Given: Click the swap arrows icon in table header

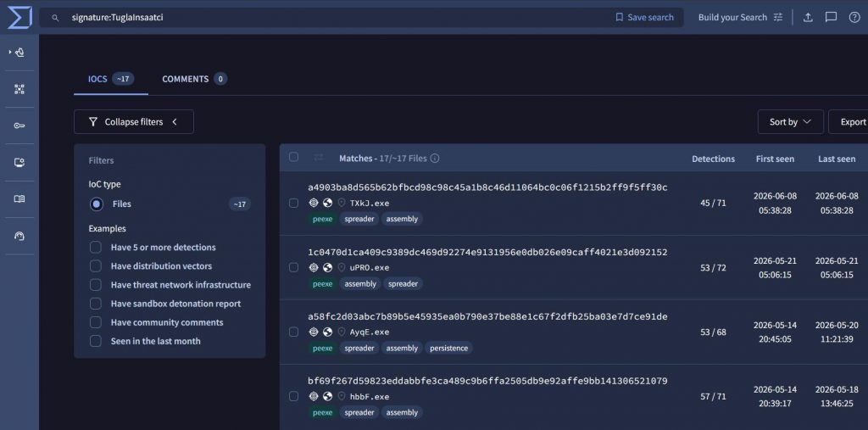Looking at the screenshot, I should tap(319, 158).
